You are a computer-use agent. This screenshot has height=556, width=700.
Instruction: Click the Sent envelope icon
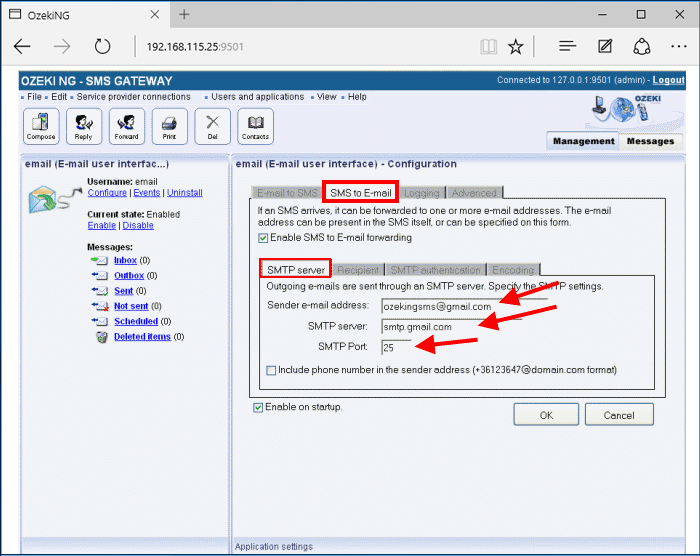click(100, 291)
